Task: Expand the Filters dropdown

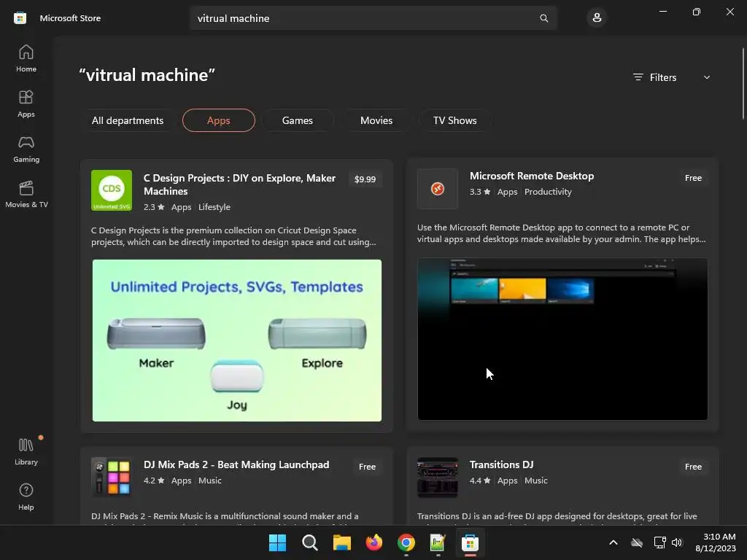Action: 672,77
